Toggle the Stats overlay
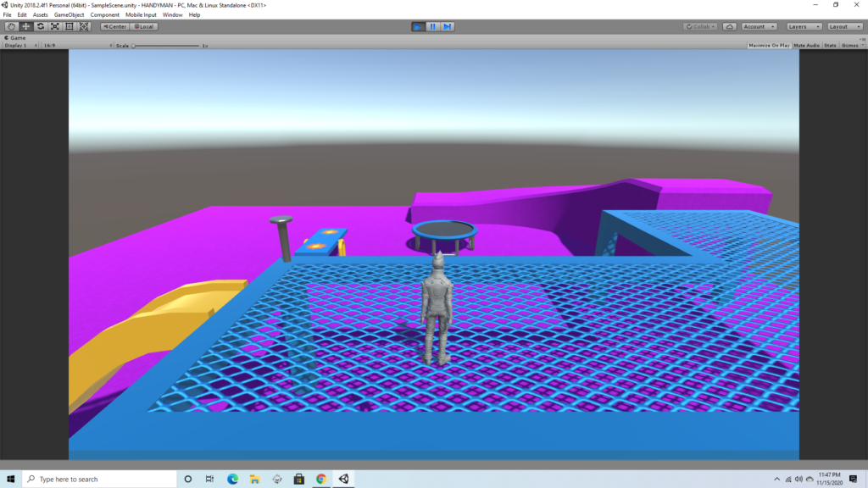 tap(830, 45)
